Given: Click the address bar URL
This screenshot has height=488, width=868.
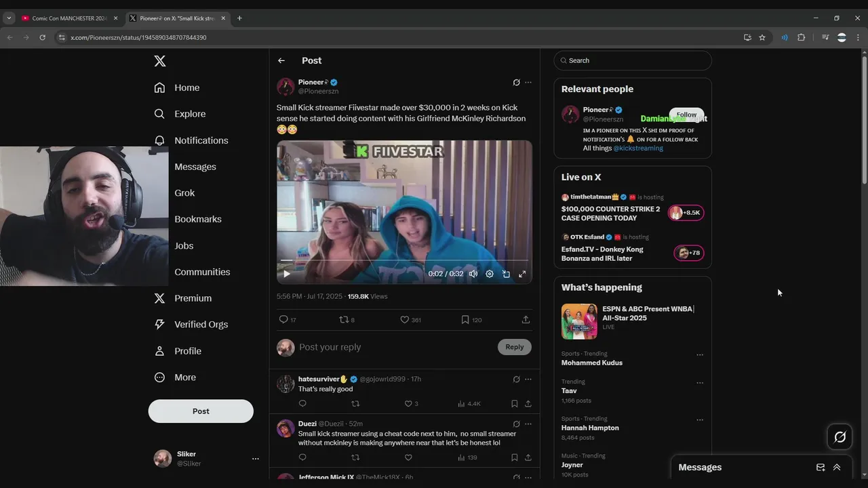Looking at the screenshot, I should pos(138,37).
